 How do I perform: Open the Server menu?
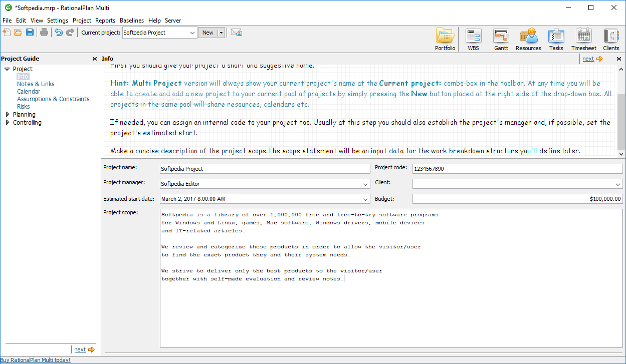pos(173,21)
